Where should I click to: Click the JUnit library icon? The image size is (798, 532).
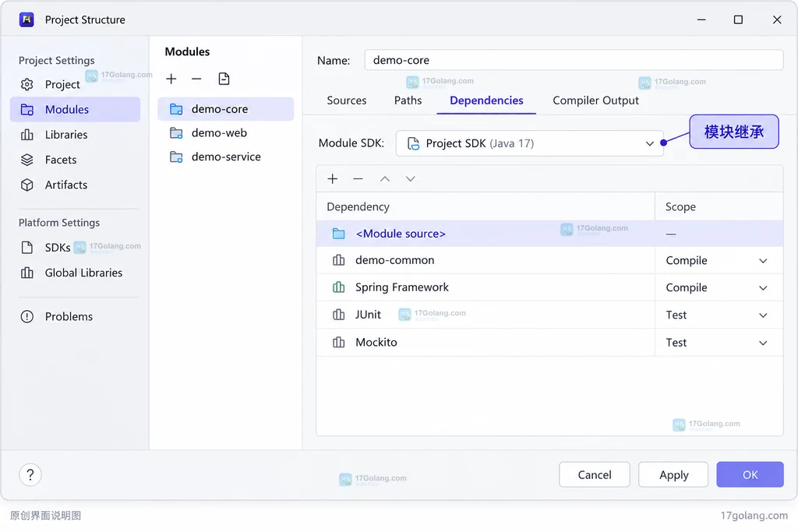click(338, 315)
